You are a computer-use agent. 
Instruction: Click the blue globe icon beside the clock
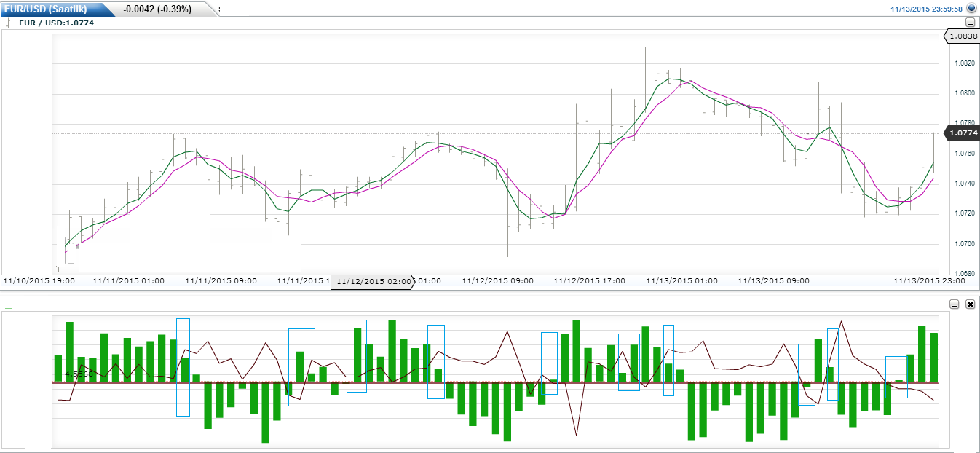tap(971, 8)
